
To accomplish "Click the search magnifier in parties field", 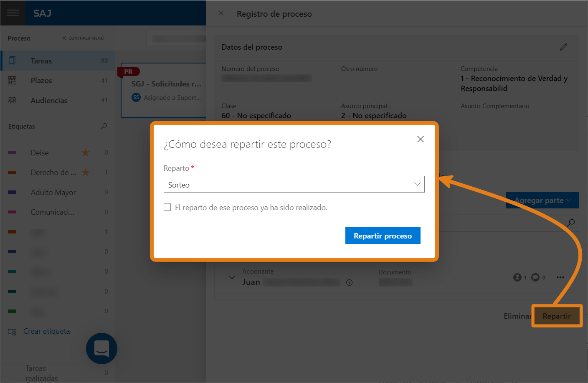I will click(571, 223).
